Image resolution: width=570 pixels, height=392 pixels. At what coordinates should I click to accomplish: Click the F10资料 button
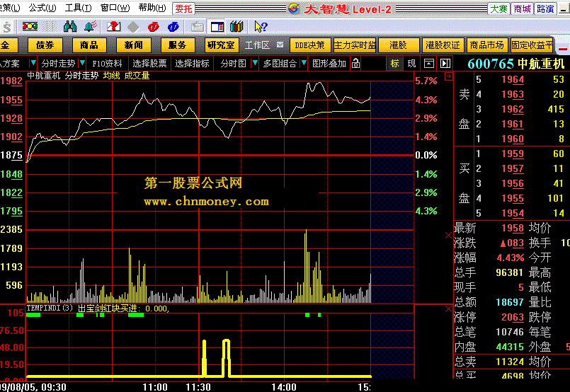[107, 64]
